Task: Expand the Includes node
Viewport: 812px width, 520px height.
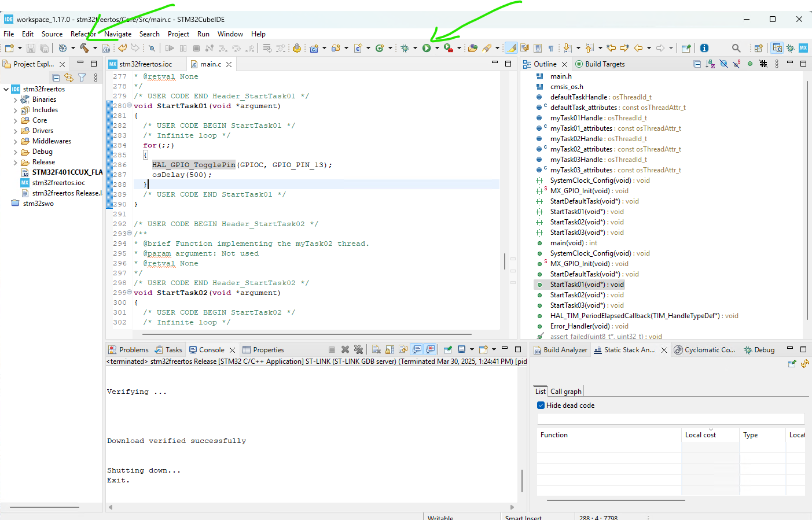Action: (15, 110)
